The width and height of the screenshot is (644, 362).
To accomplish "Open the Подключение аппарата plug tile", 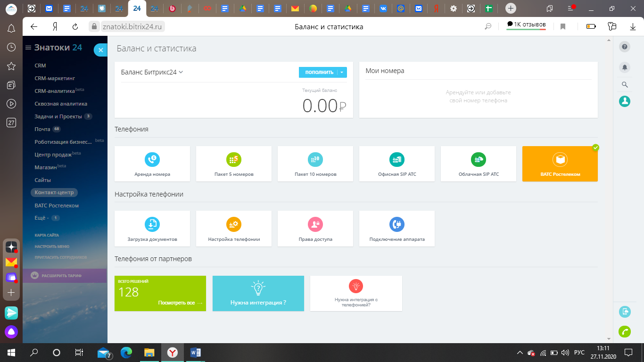I will (x=397, y=229).
